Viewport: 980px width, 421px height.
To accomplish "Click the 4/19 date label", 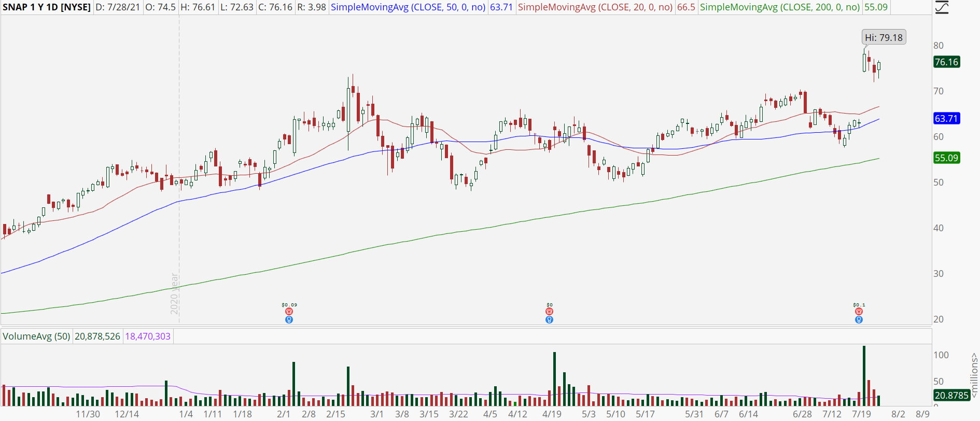I will (552, 414).
